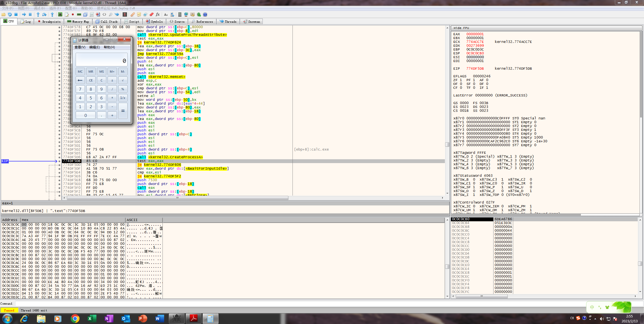Select the EIP register value 774DF5DB

(475, 69)
